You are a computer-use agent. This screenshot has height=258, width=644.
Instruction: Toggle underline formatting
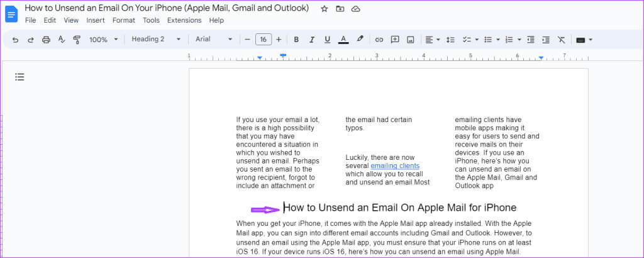pos(327,40)
